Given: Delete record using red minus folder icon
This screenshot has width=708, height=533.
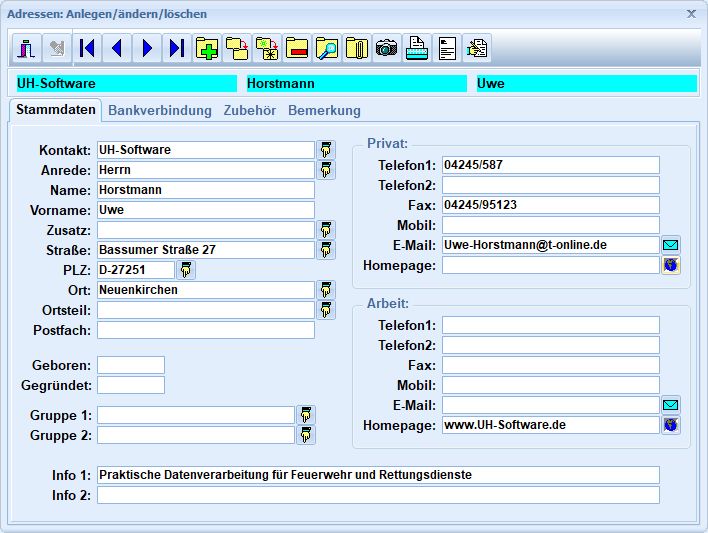Looking at the screenshot, I should click(x=297, y=48).
